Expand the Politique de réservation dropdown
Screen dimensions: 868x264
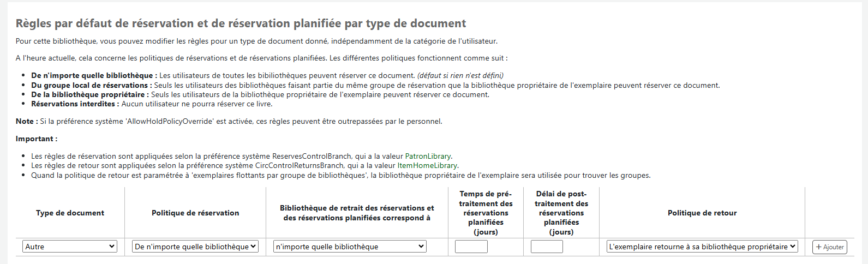click(195, 247)
